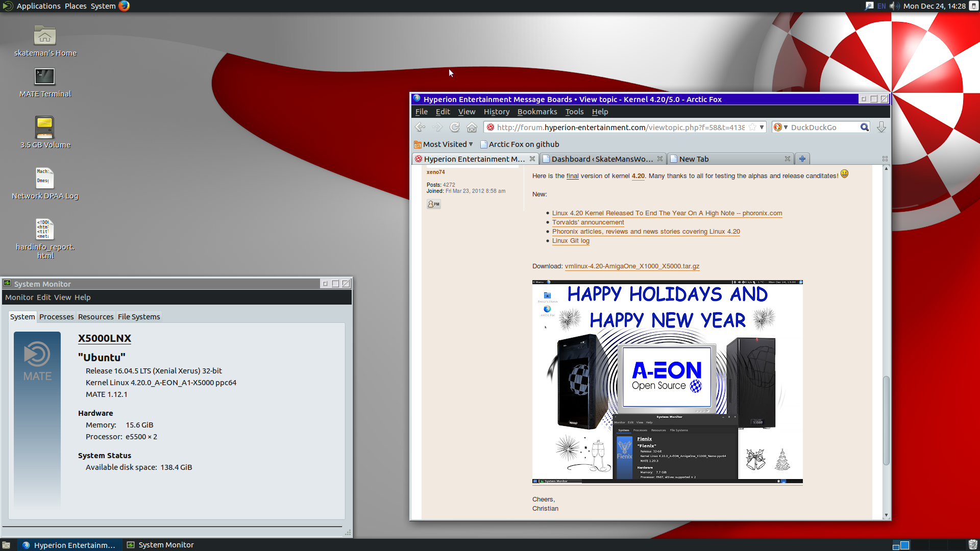The width and height of the screenshot is (980, 551).
Task: Click the xeno74 username link
Action: tap(435, 172)
